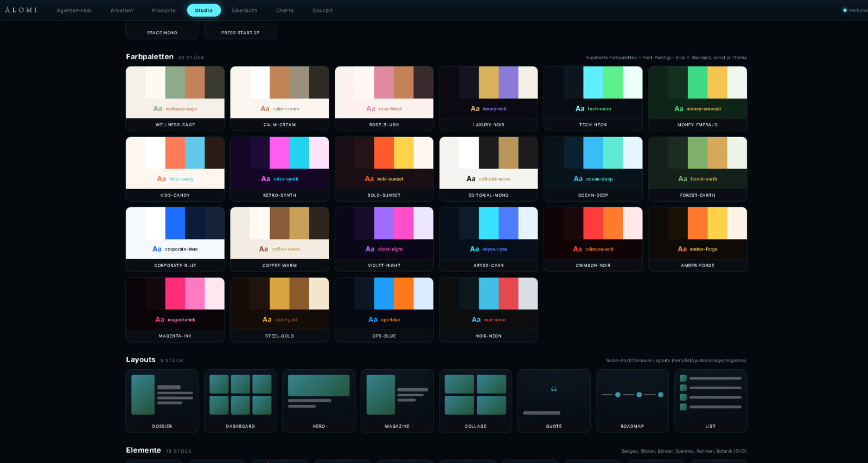Click the crimson-noir palette card
This screenshot has width=868, height=463.
tap(593, 239)
